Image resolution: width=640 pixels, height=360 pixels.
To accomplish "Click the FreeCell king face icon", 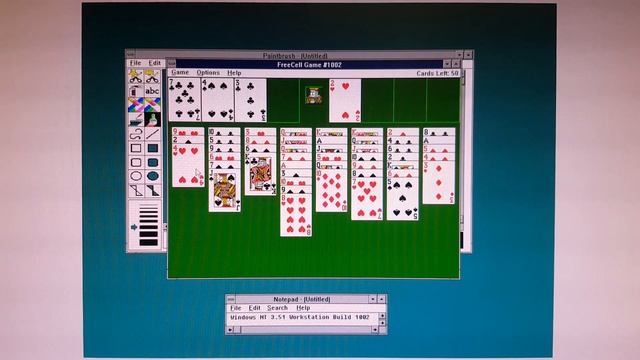I will (313, 95).
